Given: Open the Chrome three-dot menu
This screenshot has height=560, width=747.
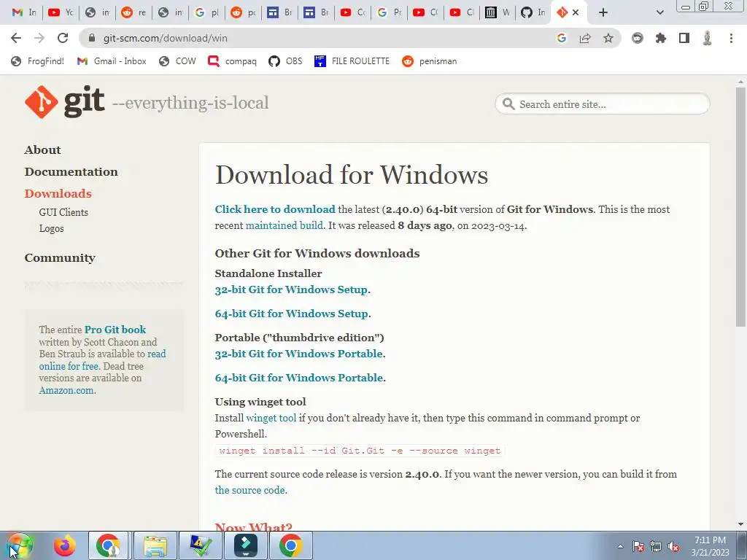Looking at the screenshot, I should (x=731, y=38).
